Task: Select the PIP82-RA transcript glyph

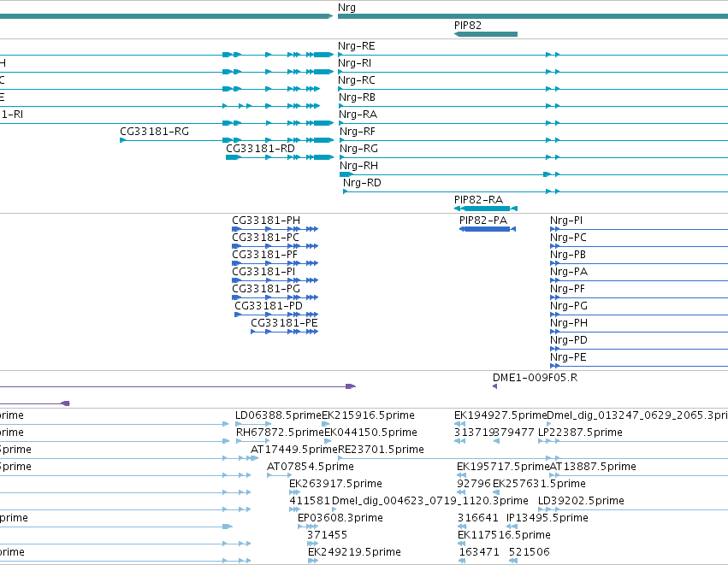Action: coord(486,209)
